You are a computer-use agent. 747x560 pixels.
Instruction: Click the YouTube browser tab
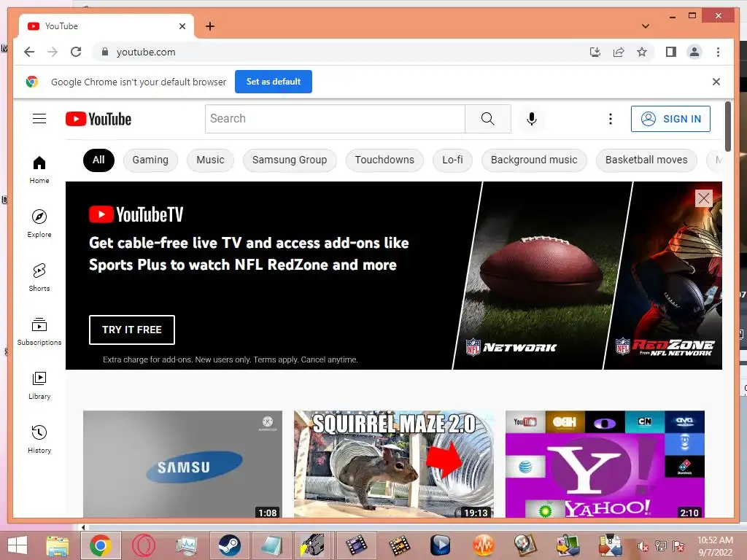point(107,26)
